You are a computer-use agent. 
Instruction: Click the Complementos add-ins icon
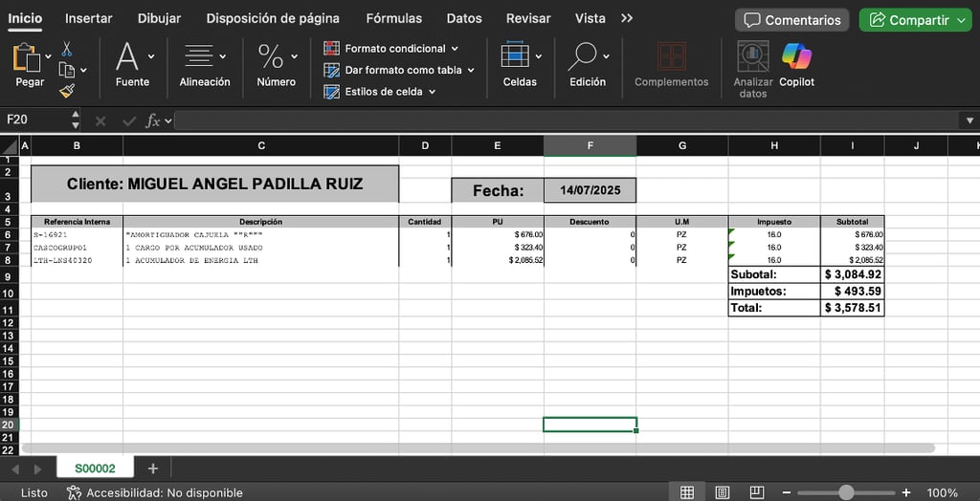click(671, 56)
